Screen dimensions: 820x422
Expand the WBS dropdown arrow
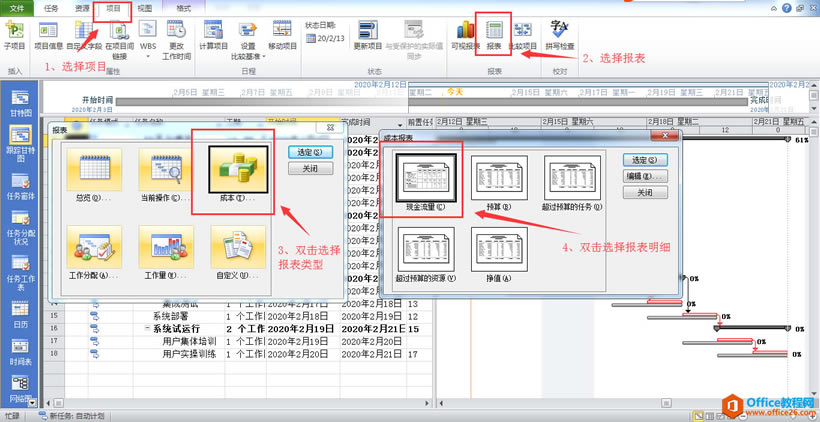point(148,56)
